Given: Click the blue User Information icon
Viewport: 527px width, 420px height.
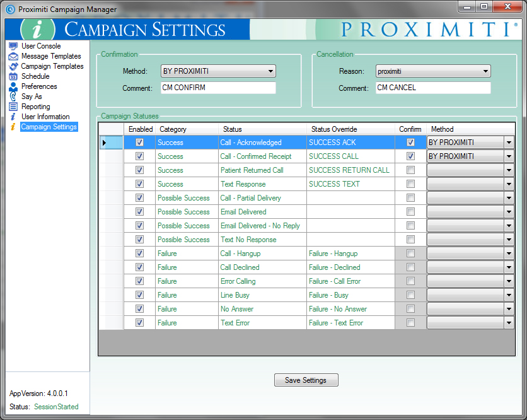Looking at the screenshot, I should pyautogui.click(x=13, y=117).
